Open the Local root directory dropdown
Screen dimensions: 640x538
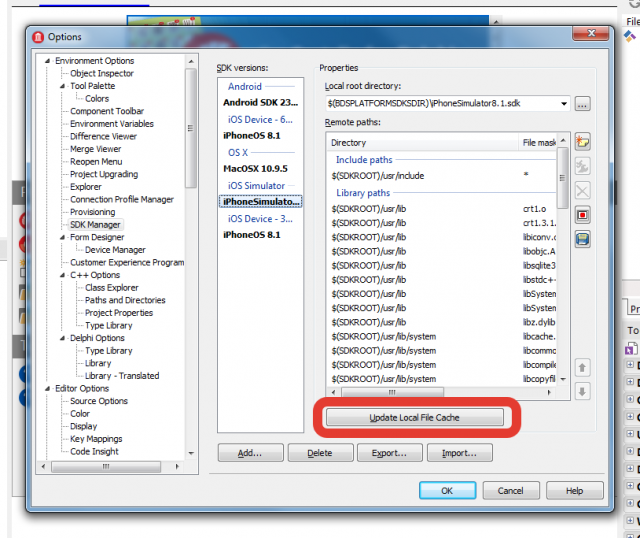(564, 104)
